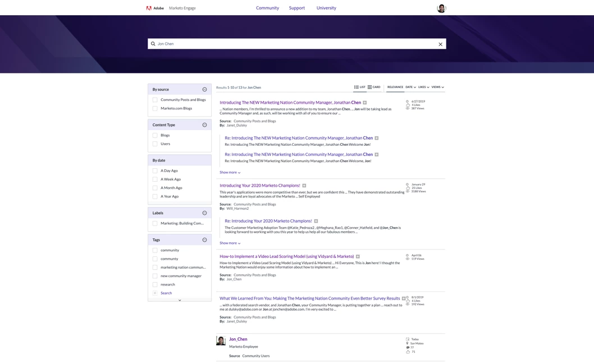Click Search link in Tags panel

click(166, 293)
